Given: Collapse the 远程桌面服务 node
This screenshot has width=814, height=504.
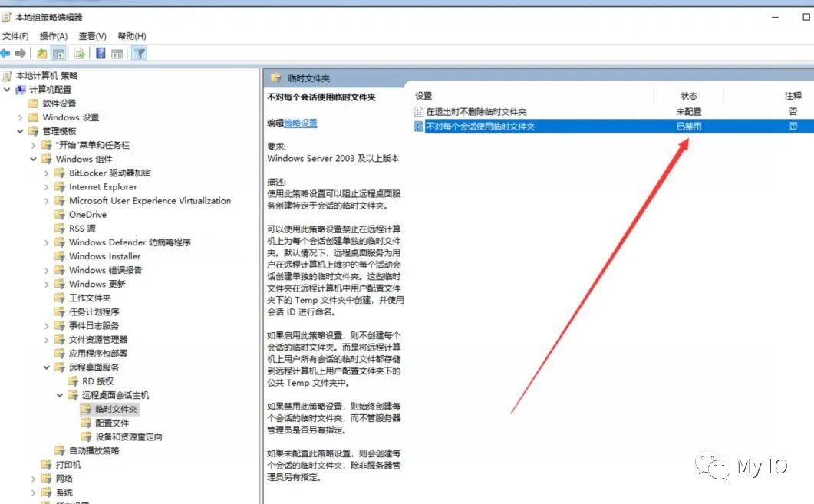Looking at the screenshot, I should click(47, 367).
